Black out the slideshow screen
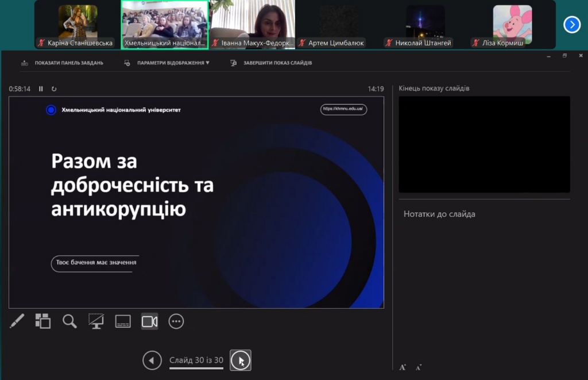 coord(96,321)
